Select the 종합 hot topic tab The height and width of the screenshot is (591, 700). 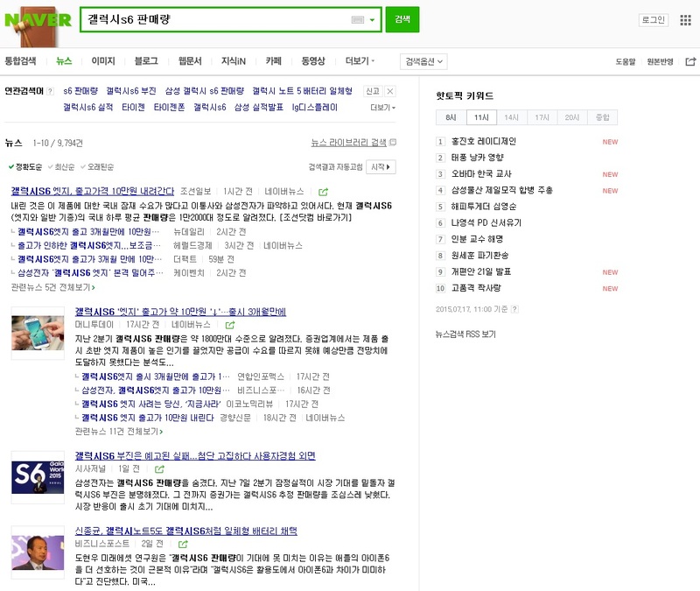[603, 117]
